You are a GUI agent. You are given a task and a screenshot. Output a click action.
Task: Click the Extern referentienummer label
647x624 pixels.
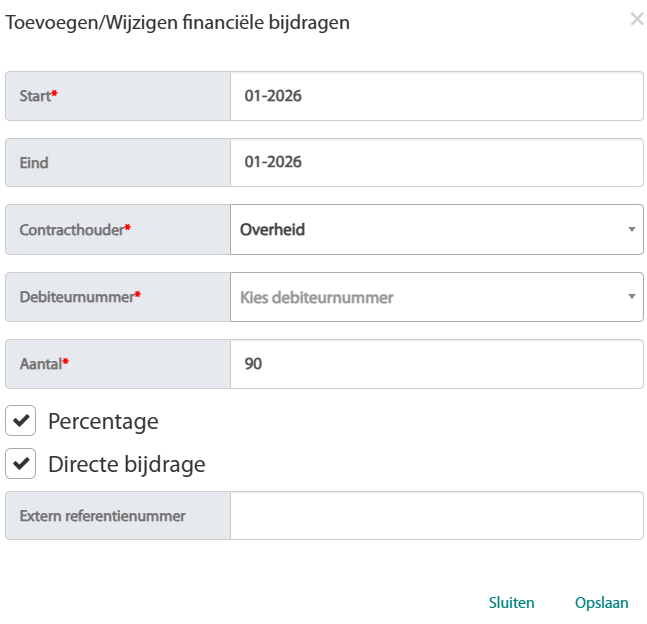tap(102, 516)
